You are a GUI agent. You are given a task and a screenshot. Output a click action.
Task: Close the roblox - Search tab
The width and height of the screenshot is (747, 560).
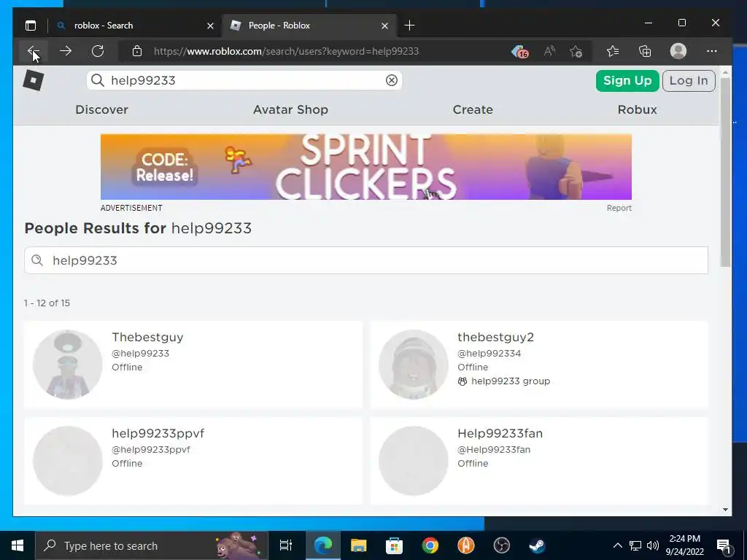pos(210,26)
